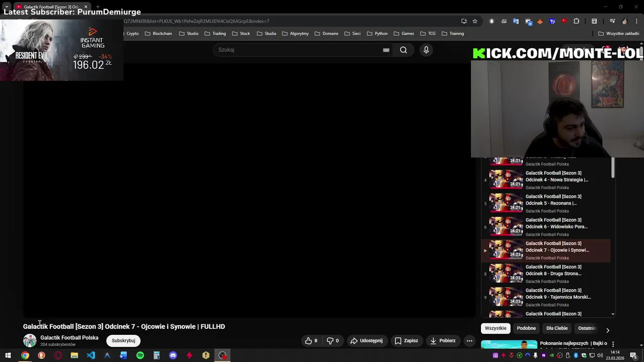
Task: Click Bluetooth icon in system tray
Action: point(576,355)
